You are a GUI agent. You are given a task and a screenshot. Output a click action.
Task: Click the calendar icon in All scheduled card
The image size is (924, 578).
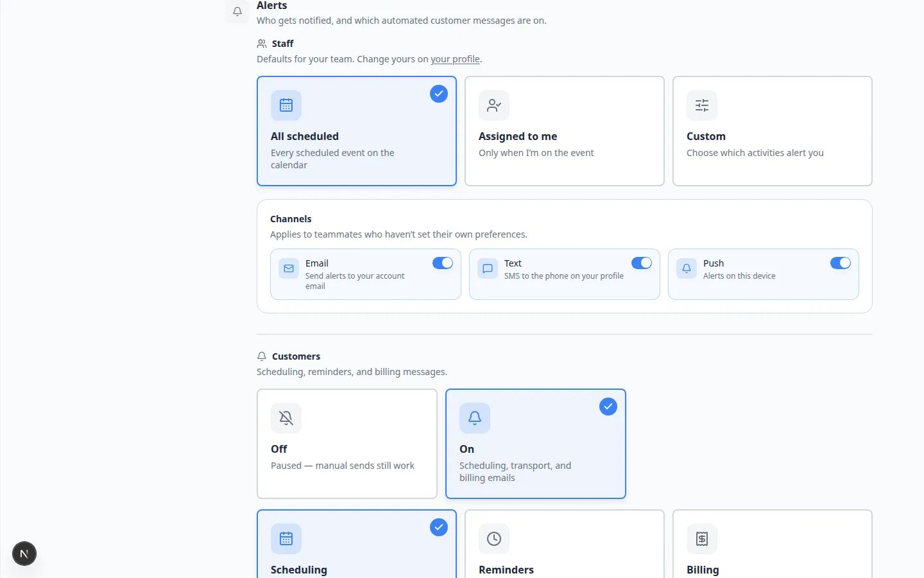coord(286,105)
